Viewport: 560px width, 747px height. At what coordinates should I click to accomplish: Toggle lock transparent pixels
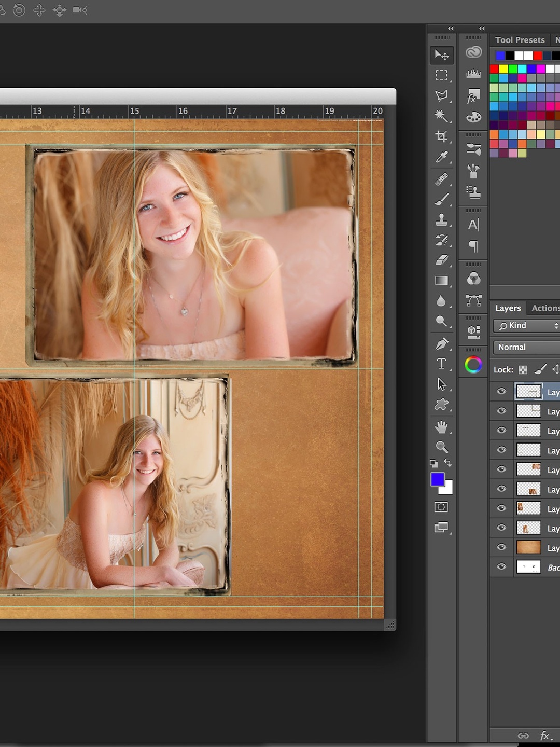[523, 369]
